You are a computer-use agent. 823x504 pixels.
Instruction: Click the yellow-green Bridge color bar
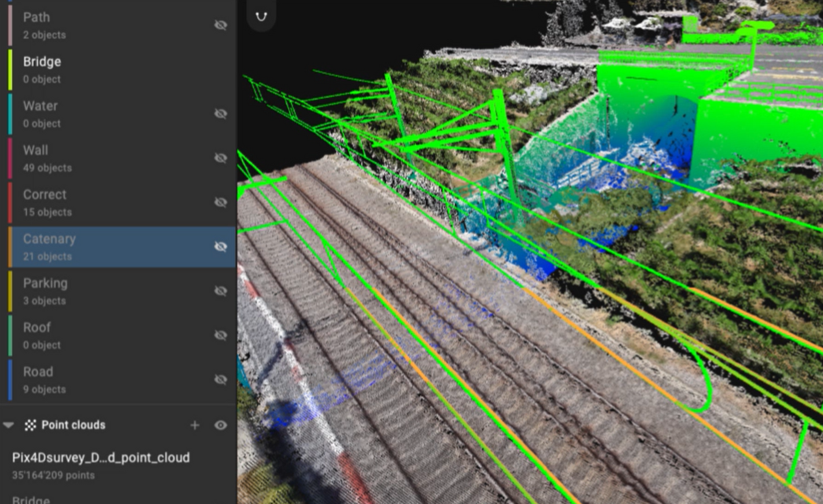click(x=10, y=70)
